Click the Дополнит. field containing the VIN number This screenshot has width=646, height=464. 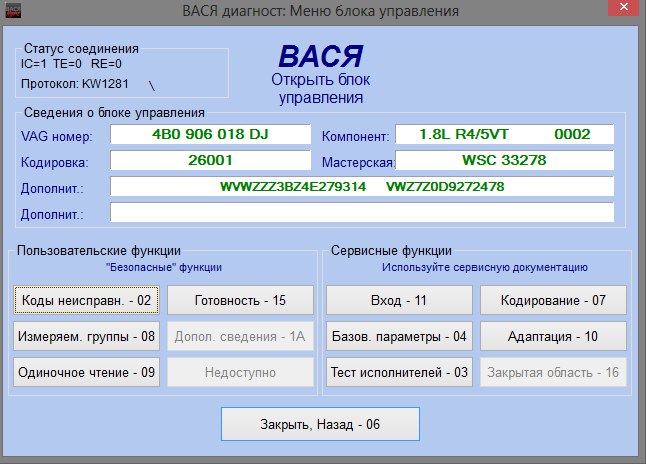click(x=361, y=186)
